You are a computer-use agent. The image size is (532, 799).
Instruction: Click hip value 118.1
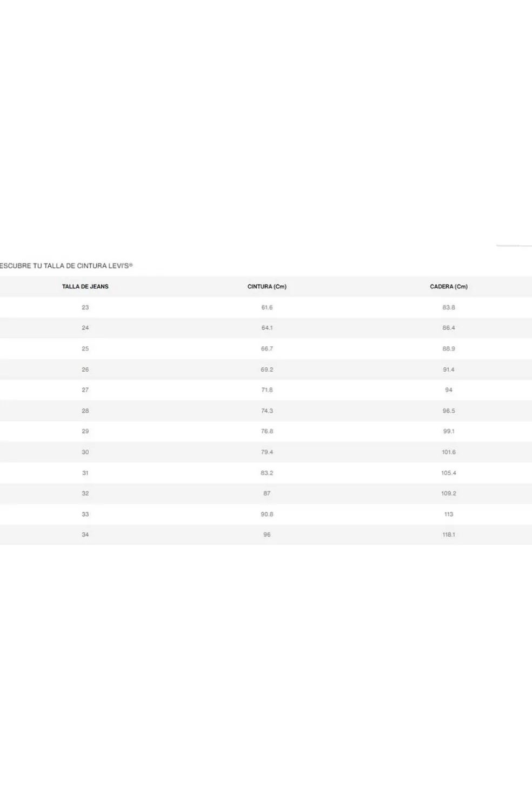pos(449,534)
